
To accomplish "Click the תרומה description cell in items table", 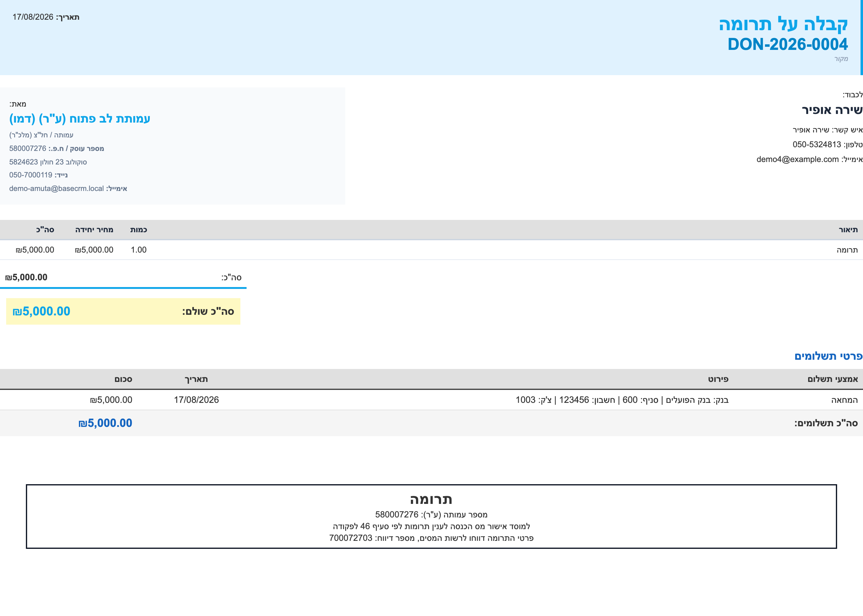I will [x=847, y=250].
